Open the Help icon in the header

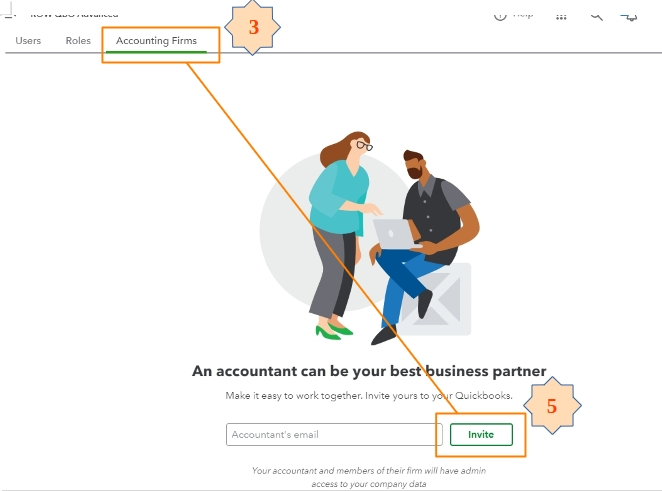(500, 16)
